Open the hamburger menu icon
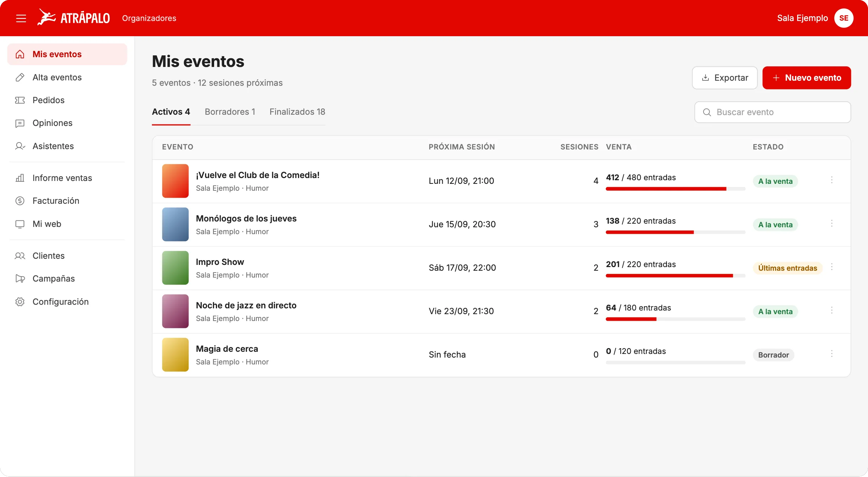Image resolution: width=868 pixels, height=477 pixels. pyautogui.click(x=21, y=18)
